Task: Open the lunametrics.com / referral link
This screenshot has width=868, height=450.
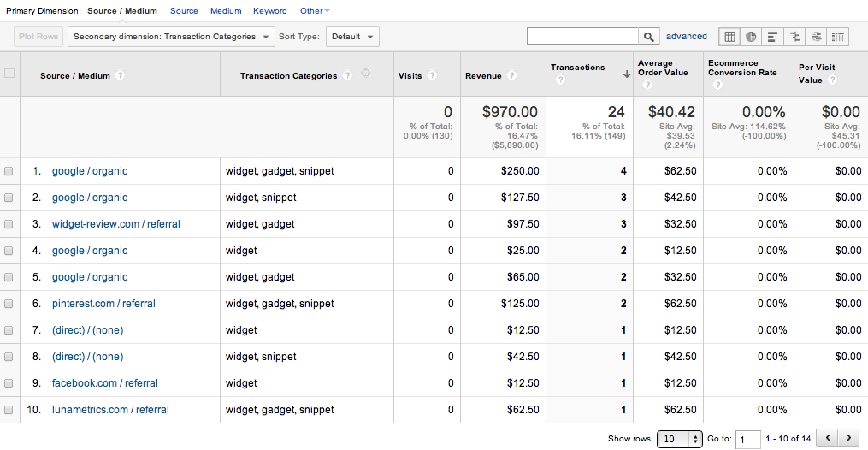Action: (110, 410)
